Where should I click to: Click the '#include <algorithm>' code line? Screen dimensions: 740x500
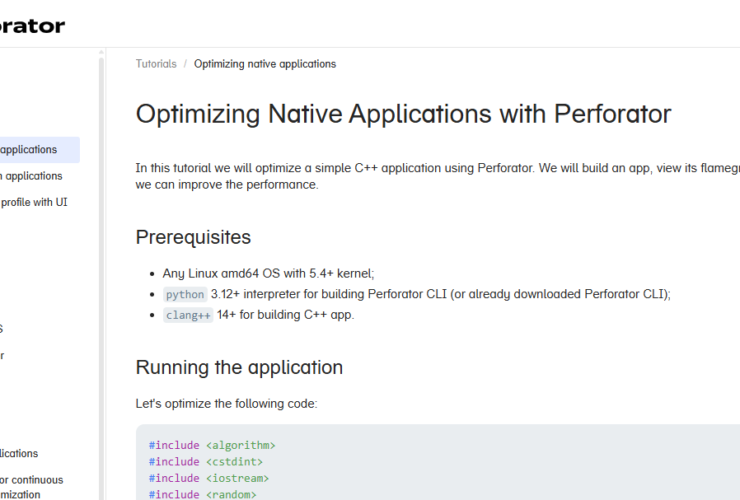(x=212, y=446)
